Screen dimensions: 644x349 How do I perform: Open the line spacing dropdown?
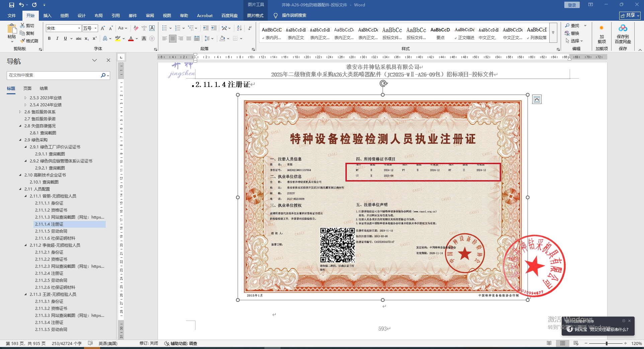click(212, 38)
